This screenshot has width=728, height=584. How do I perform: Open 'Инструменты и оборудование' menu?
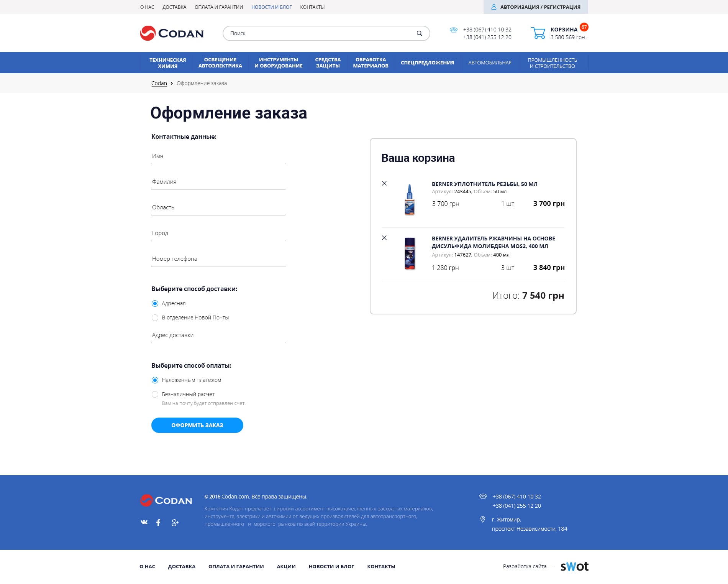[x=278, y=63]
